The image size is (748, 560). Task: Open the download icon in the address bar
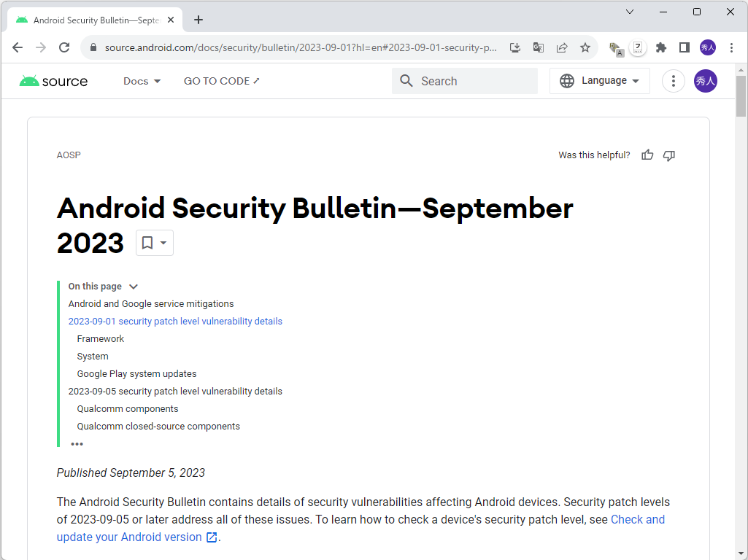click(x=515, y=47)
